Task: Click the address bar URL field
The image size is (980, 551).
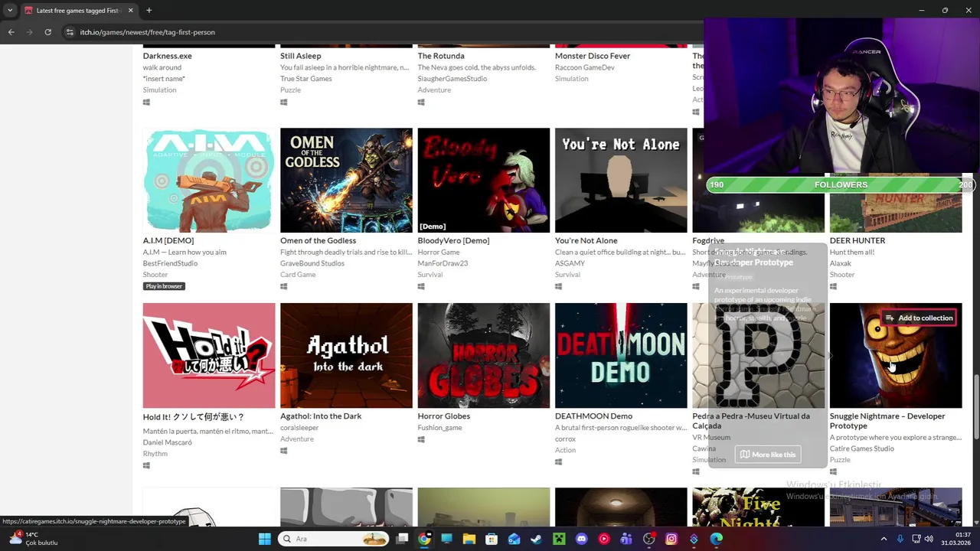Action: pos(383,32)
